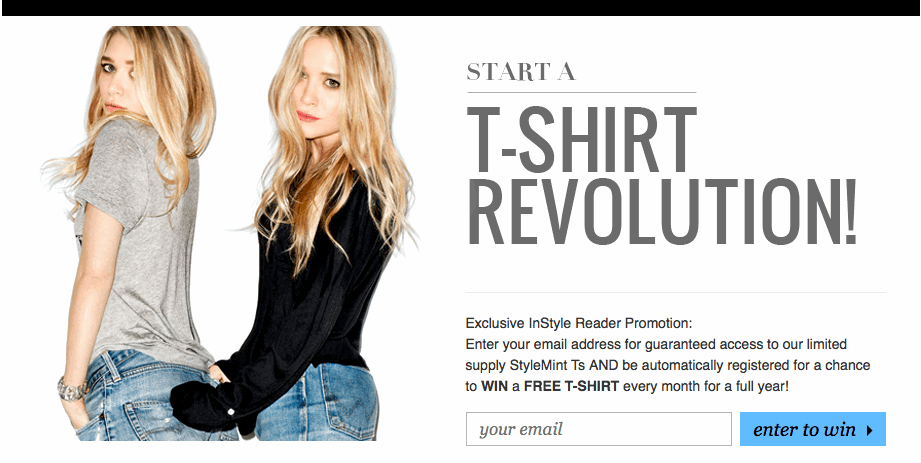Image resolution: width=921 pixels, height=463 pixels.
Task: Select the 'REVOLUTION!' headline word
Action: [662, 212]
